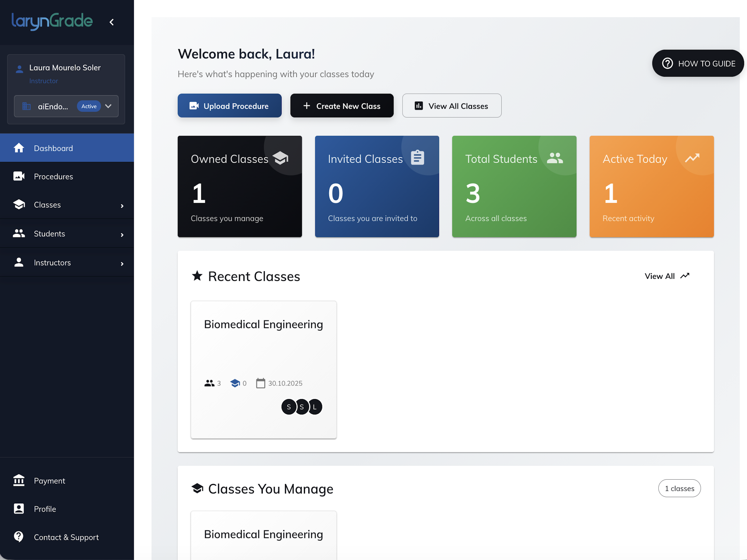Open Procedures from the sidebar

(x=53, y=176)
